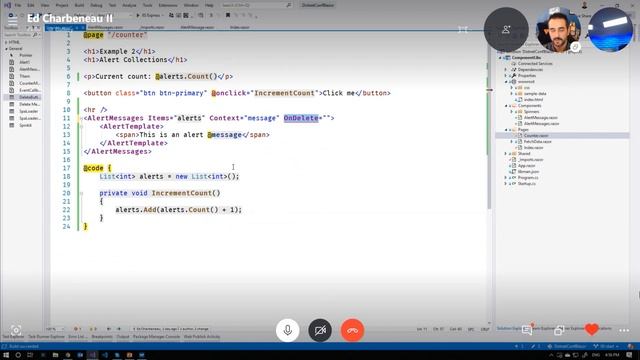The image size is (640, 360).
Task: Select FetchData.razor file
Action: pos(538,142)
